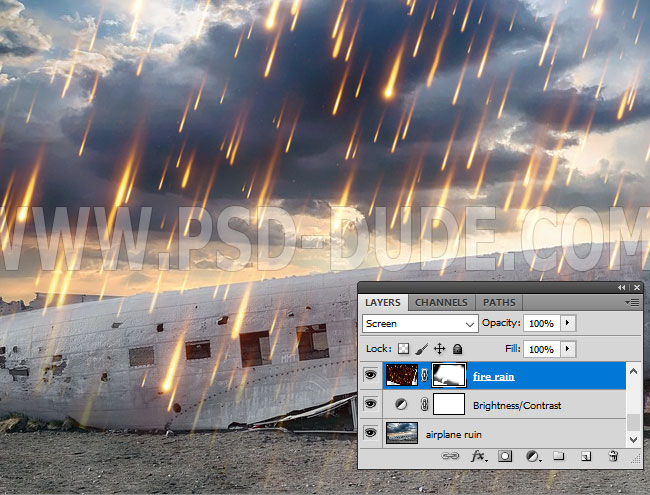The width and height of the screenshot is (650, 495).
Task: Delete layer with trash icon
Action: point(613,456)
